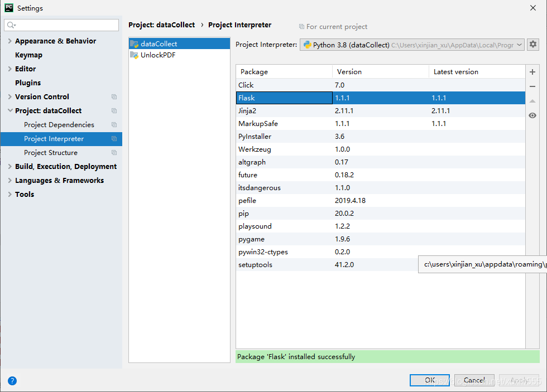The height and width of the screenshot is (392, 547).
Task: Click the copy icon beside Project Dependencies
Action: [x=114, y=125]
